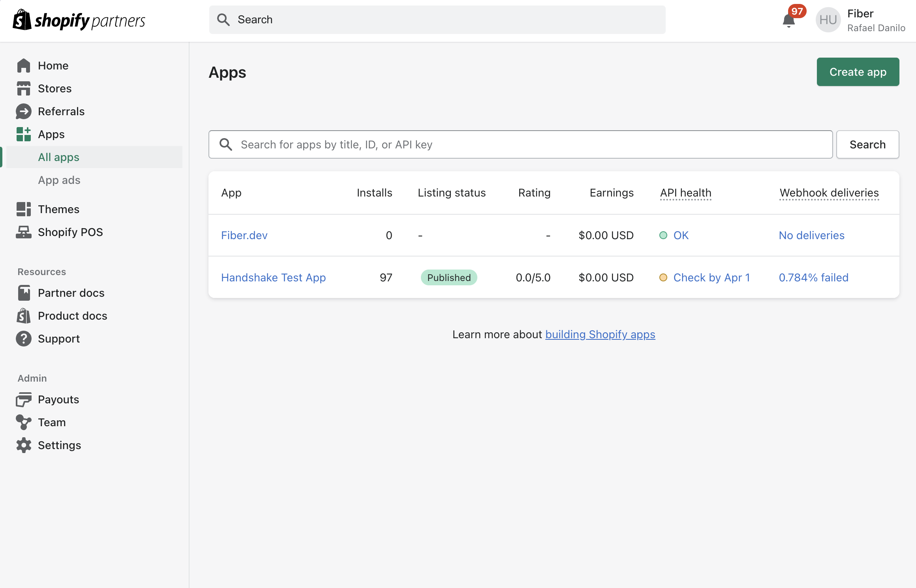
Task: Click the 0.0/5.0 rating value
Action: tap(533, 277)
